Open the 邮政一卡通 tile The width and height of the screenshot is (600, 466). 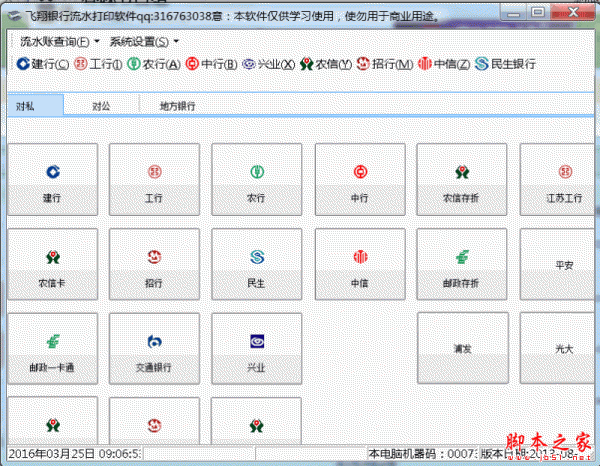click(53, 349)
